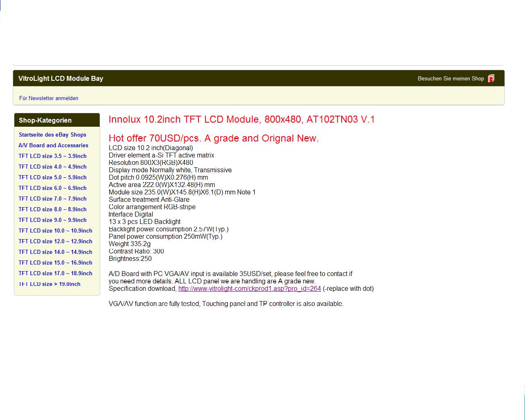Click the 'Resolution 800X3(RGB)X480' line
The image size is (525, 420).
coord(151,162)
